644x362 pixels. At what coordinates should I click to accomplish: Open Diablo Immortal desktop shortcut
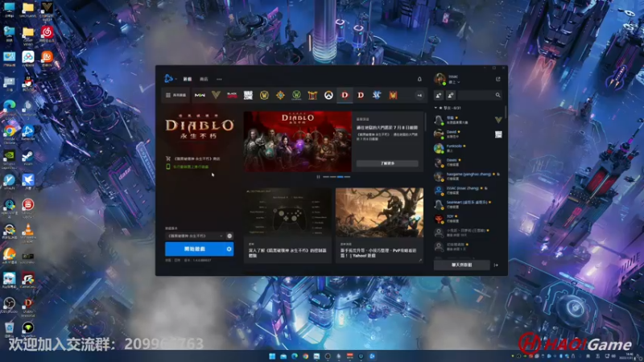[x=28, y=306]
